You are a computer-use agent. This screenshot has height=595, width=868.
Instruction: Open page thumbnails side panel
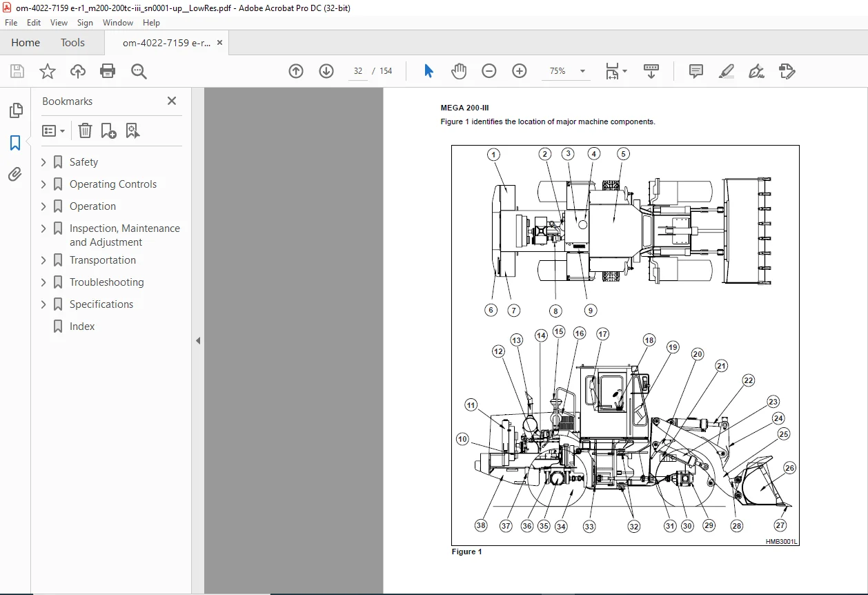point(15,110)
